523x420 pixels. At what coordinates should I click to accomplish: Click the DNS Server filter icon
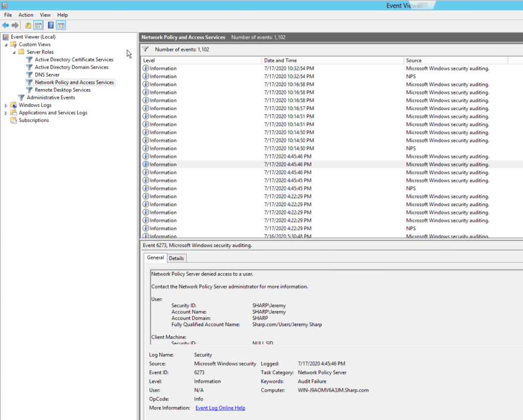pyautogui.click(x=30, y=75)
